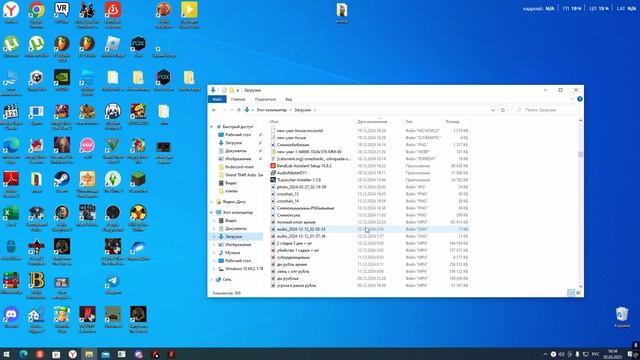The image size is (640, 360).
Task: Select file audio_2024-12-12_02-03-33
Action: click(301, 229)
